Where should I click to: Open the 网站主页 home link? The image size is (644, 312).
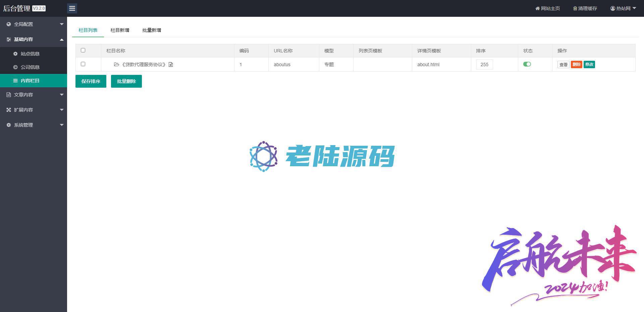547,8
